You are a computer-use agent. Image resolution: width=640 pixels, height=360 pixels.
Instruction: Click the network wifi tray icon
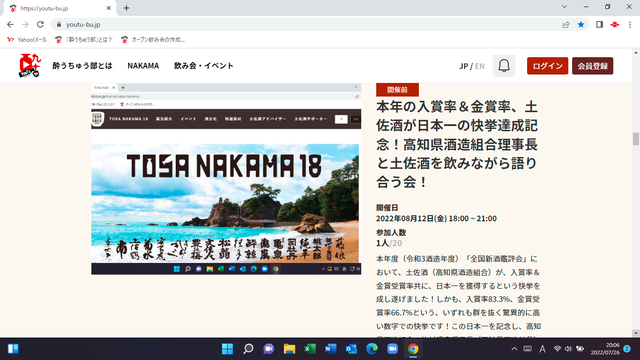[x=557, y=349]
